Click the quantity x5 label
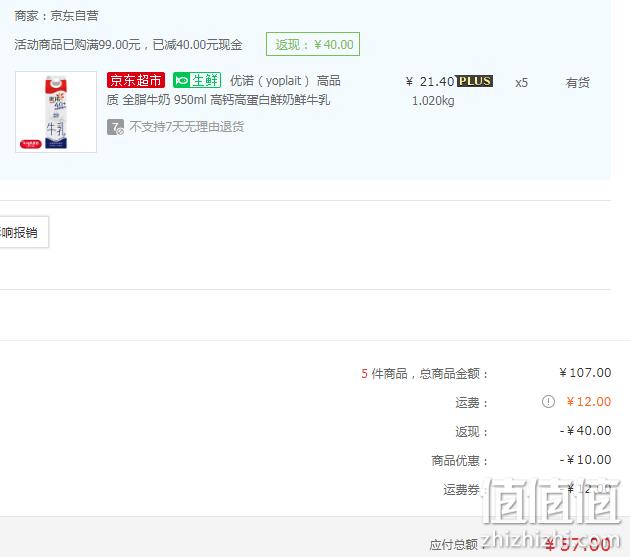630x557 pixels. [x=522, y=83]
